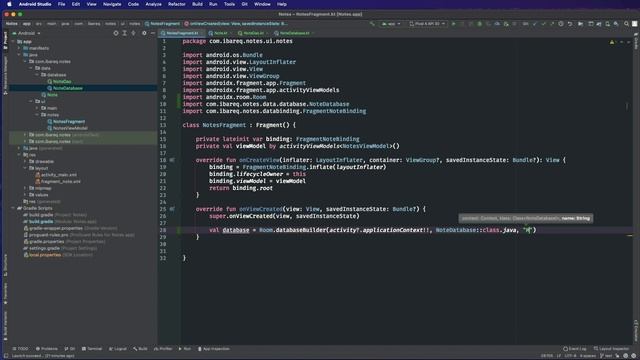Click Expand All icon in Project panel
Viewport: 640px width, 360px height.
click(x=124, y=33)
